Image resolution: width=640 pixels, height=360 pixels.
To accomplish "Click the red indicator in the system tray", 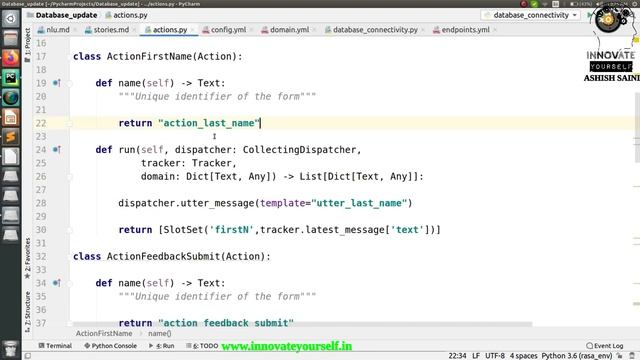I will (x=524, y=4).
